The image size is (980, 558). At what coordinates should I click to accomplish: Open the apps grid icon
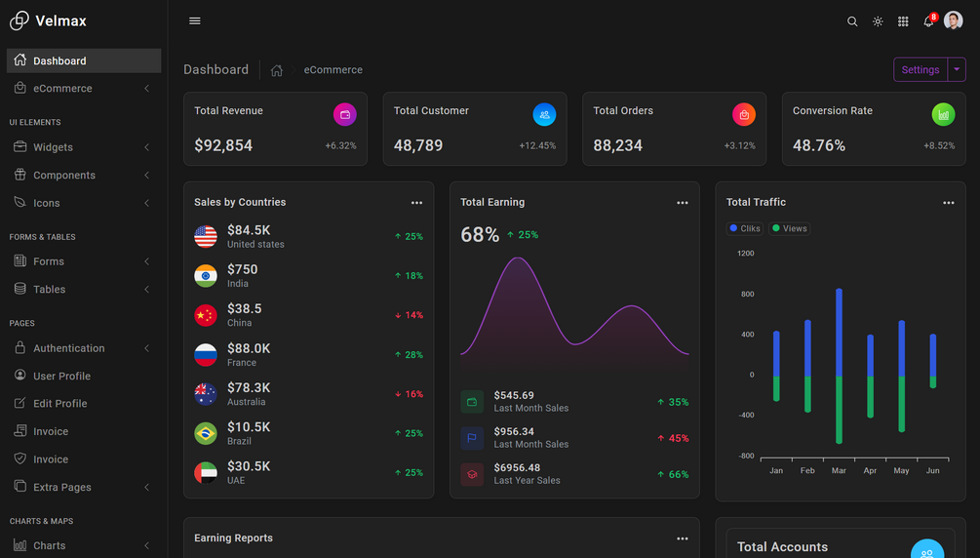tap(903, 21)
